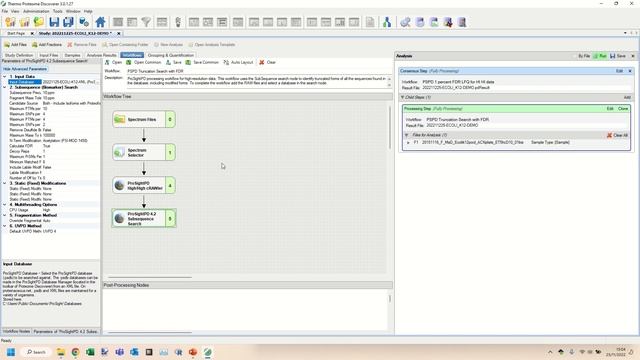The image size is (640, 360).
Task: Click the Add Files button
Action: tap(16, 44)
